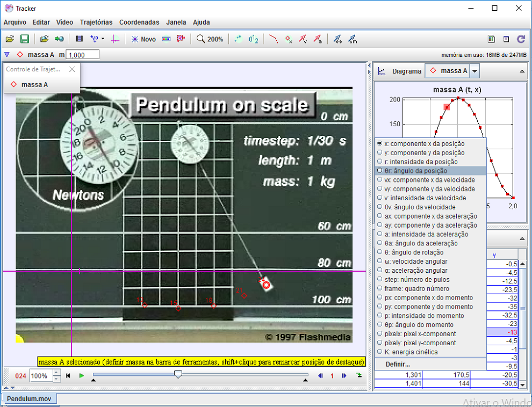The width and height of the screenshot is (532, 407).
Task: Open the Digital Library browser icon
Action: tap(44, 39)
